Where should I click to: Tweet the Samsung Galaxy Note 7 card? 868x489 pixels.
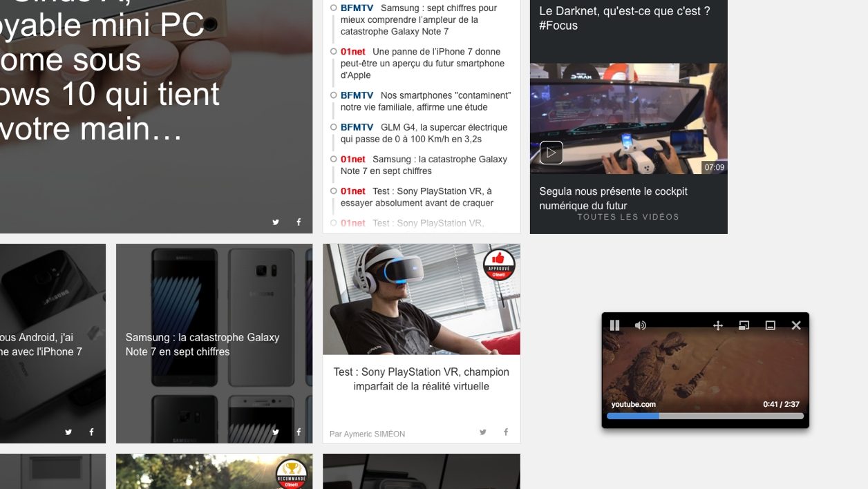[276, 432]
